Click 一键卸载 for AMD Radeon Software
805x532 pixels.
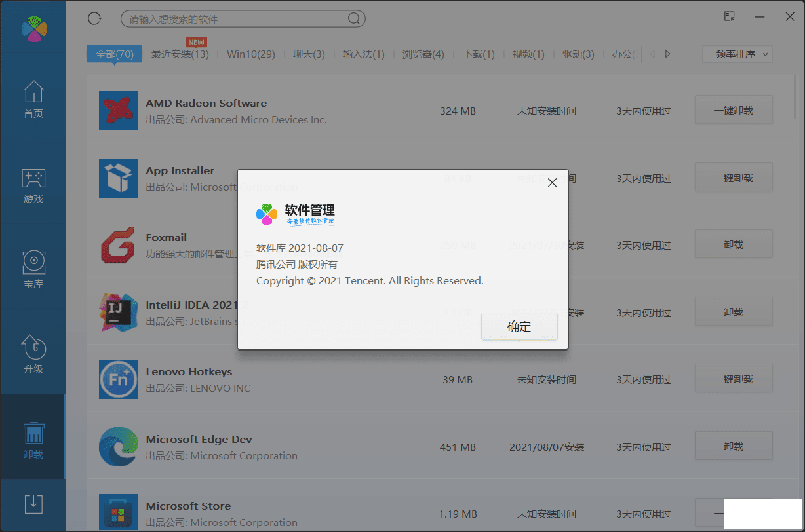pyautogui.click(x=734, y=110)
